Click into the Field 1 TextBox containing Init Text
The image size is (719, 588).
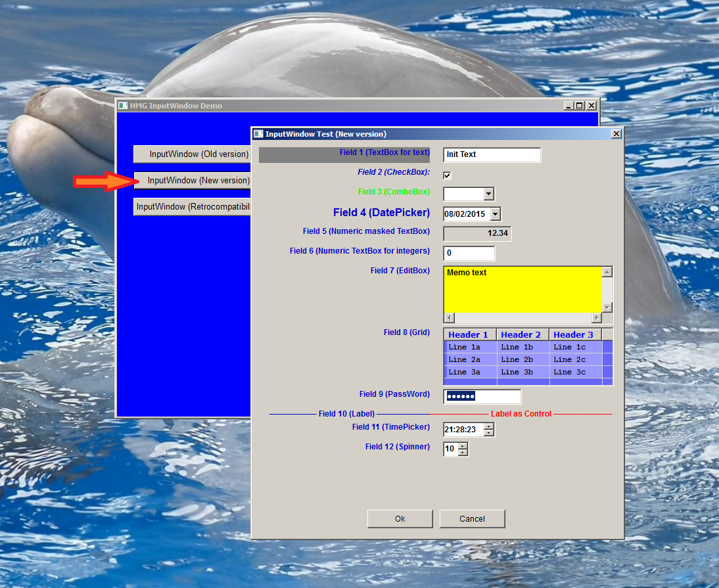[x=492, y=154]
